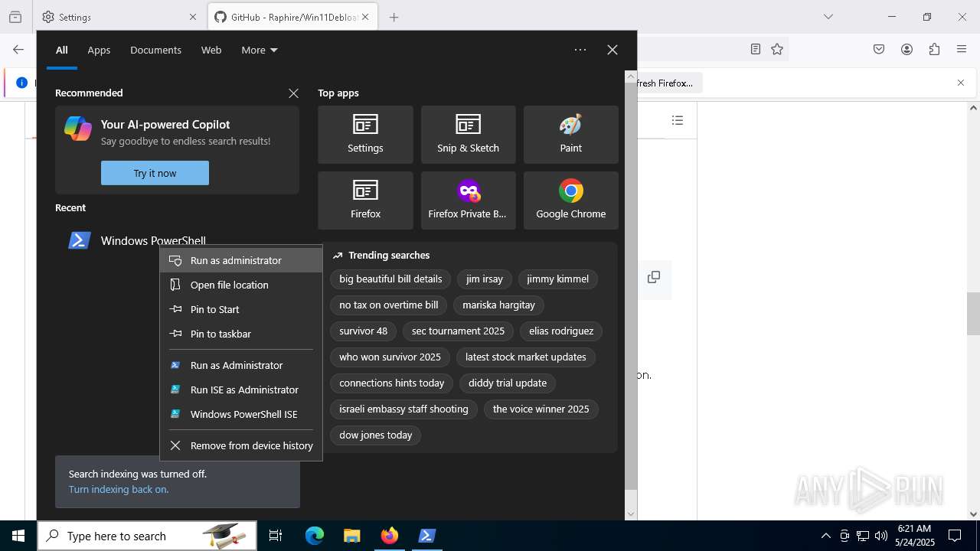Viewport: 980px width, 551px height.
Task: Click Try it now button
Action: tap(155, 173)
